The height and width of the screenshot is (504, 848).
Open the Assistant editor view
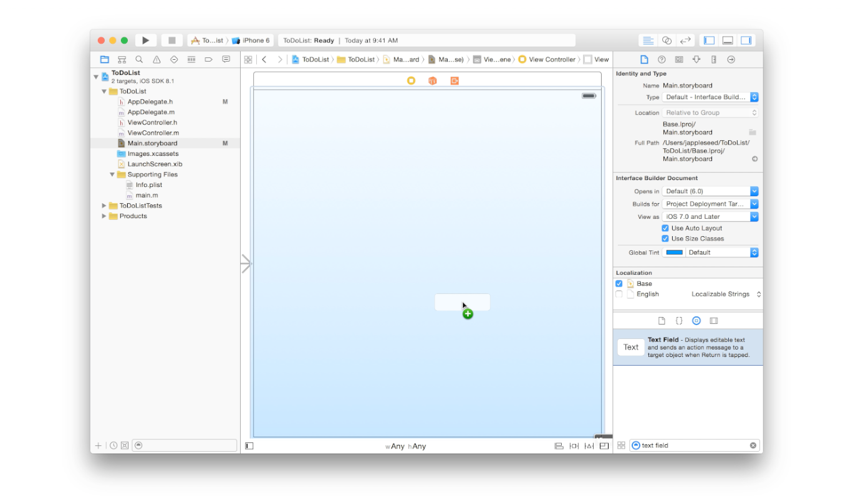click(667, 40)
